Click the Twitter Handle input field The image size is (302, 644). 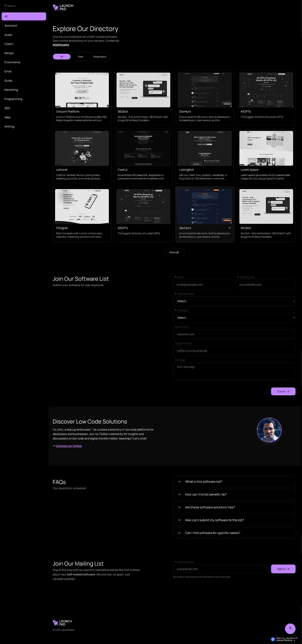point(234,351)
